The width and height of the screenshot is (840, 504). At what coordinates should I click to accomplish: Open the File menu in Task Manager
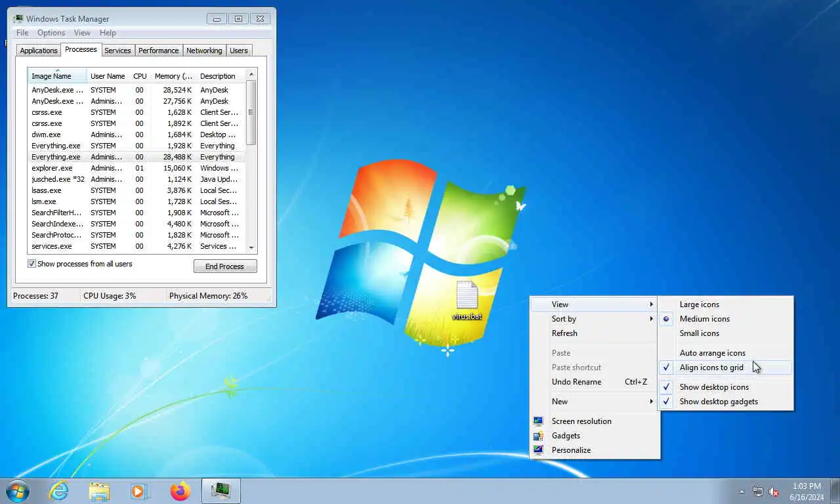22,33
